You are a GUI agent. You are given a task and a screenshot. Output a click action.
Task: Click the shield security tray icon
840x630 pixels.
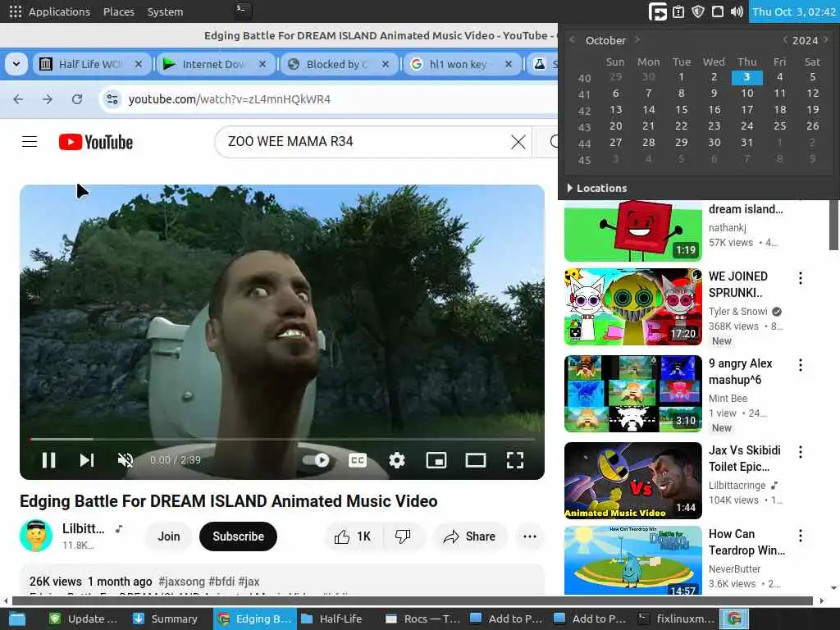pyautogui.click(x=697, y=11)
